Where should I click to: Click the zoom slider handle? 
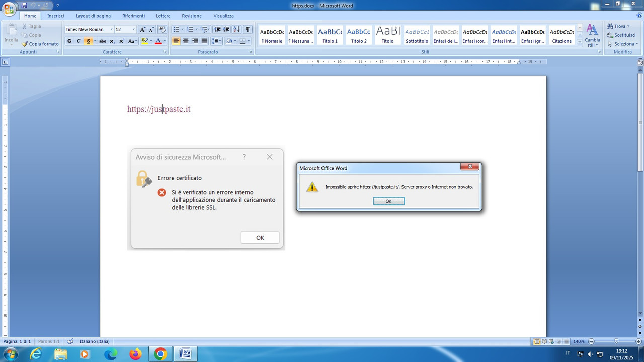coord(616,341)
